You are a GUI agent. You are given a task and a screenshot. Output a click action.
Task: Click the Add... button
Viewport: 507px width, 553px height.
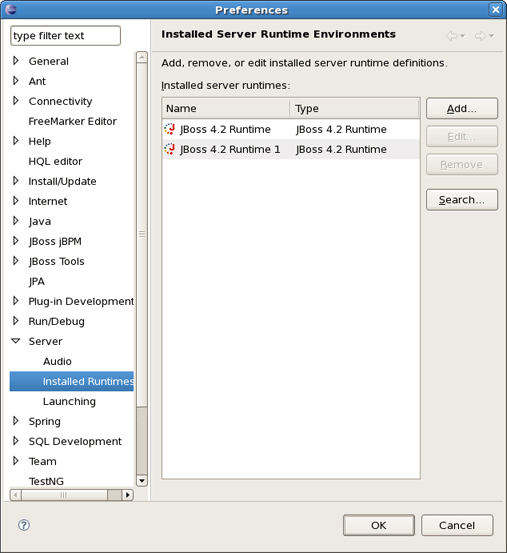pos(462,109)
